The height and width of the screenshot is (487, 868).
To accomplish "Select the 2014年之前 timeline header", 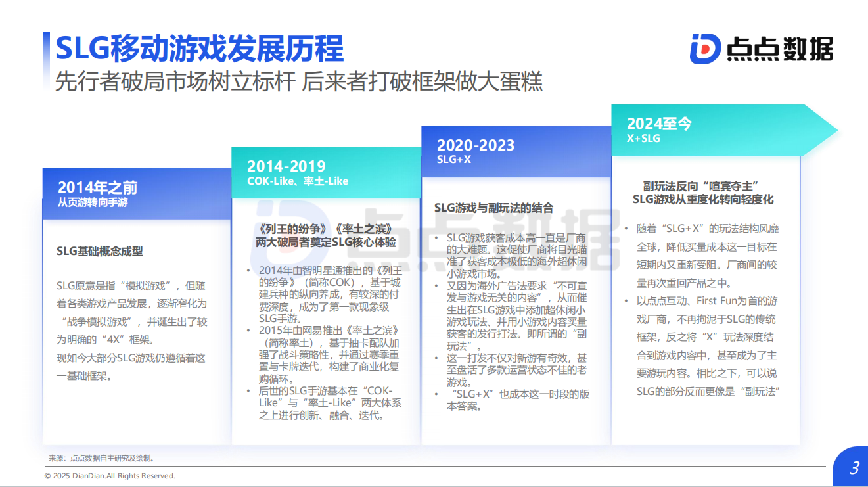I will tap(97, 187).
